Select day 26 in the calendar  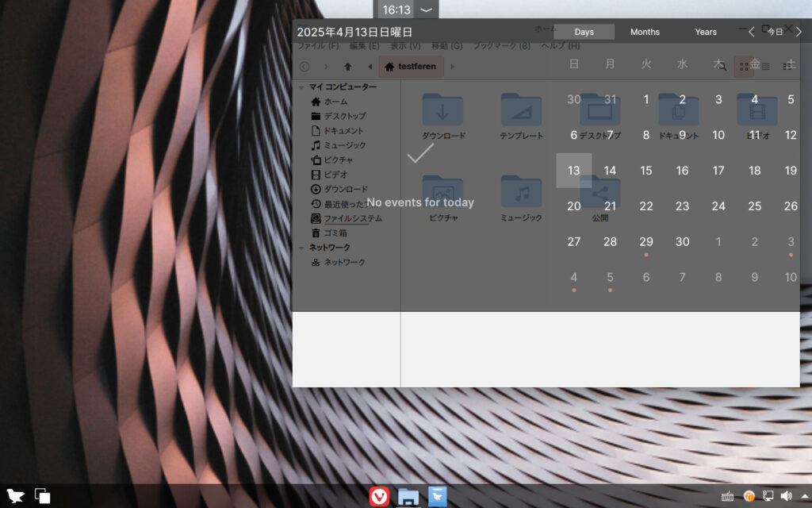pyautogui.click(x=791, y=206)
